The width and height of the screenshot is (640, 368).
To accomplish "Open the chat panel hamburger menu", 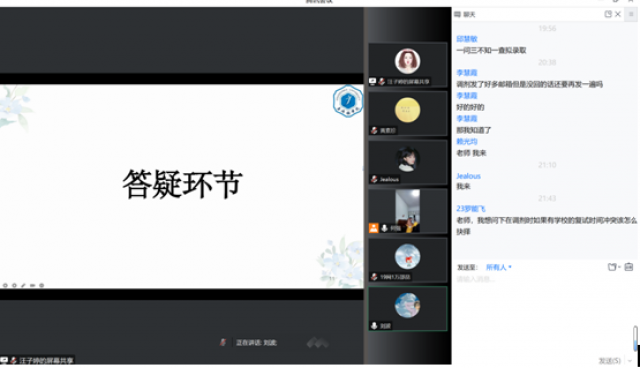I will (631, 14).
